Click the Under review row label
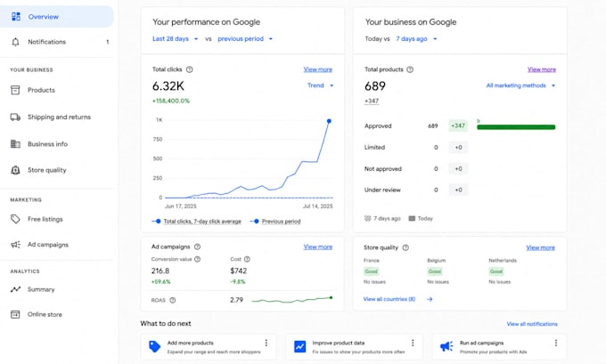Viewport: 606px width, 364px height. 382,190
